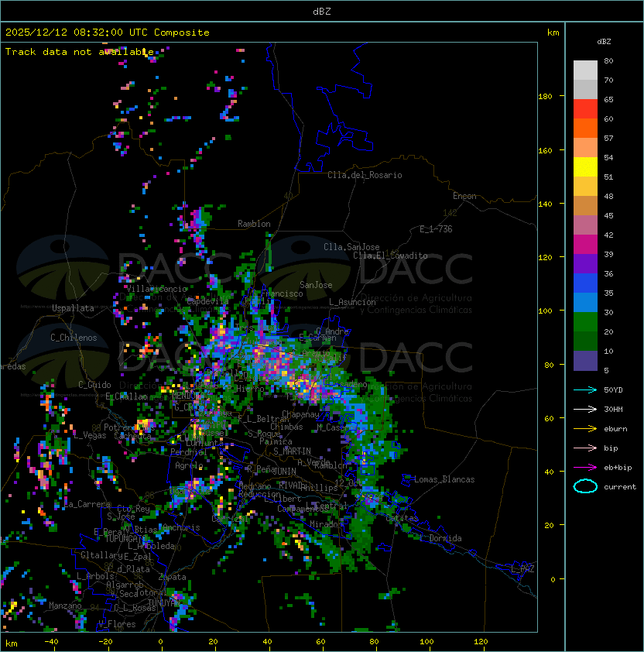Image resolution: width=644 pixels, height=652 pixels.
Task: Pick the light gray swatch below 80 dBZ
Action: (x=585, y=70)
